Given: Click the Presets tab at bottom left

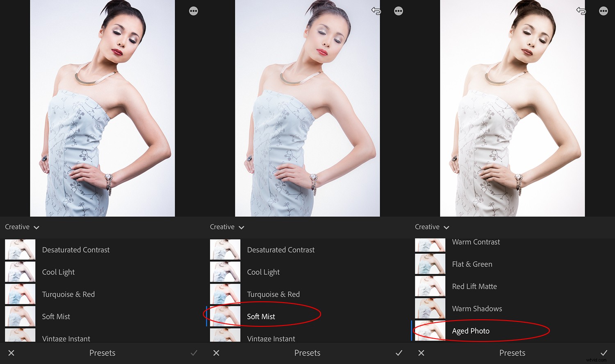Looking at the screenshot, I should coord(102,353).
